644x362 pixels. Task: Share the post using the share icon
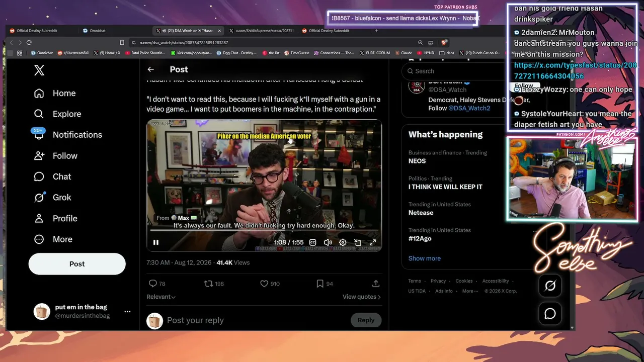point(376,284)
